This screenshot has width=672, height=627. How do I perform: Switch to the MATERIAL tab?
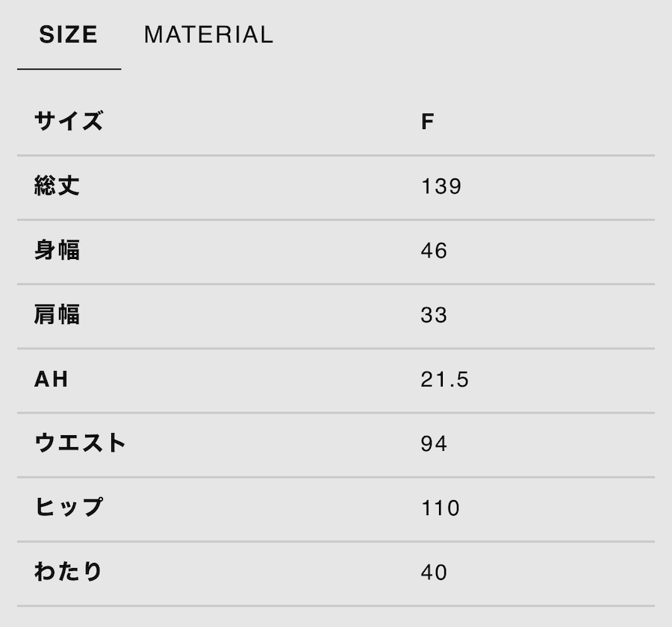click(208, 35)
